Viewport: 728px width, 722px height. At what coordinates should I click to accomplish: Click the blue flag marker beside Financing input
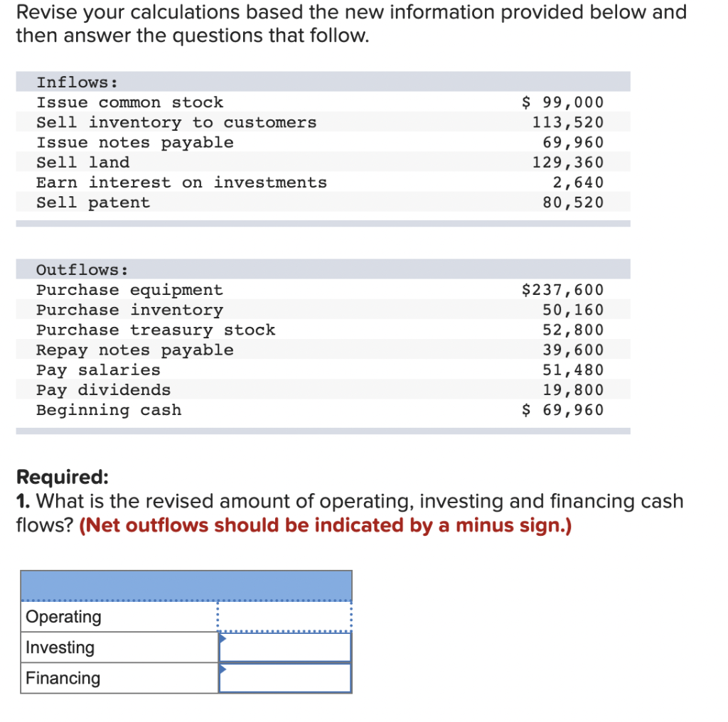221,669
